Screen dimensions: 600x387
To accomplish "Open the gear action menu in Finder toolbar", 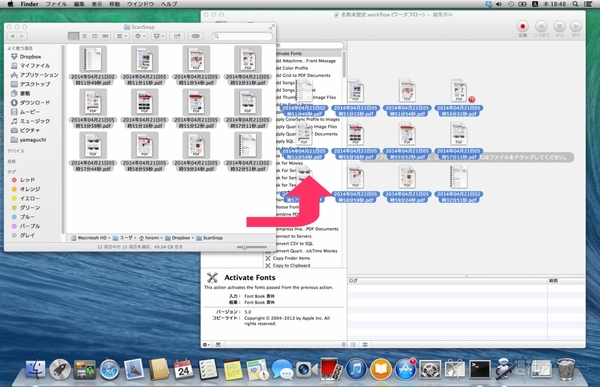I will coord(140,36).
